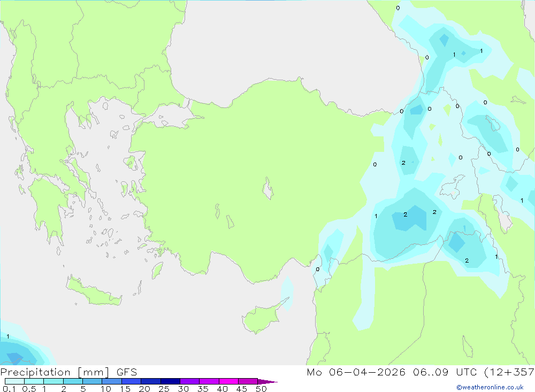Click the '15' legend scale label

coord(125,389)
